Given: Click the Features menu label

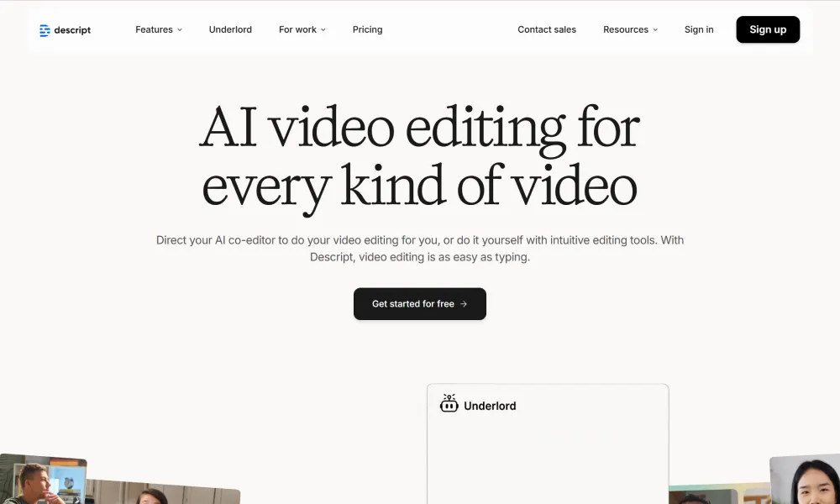Looking at the screenshot, I should (154, 29).
